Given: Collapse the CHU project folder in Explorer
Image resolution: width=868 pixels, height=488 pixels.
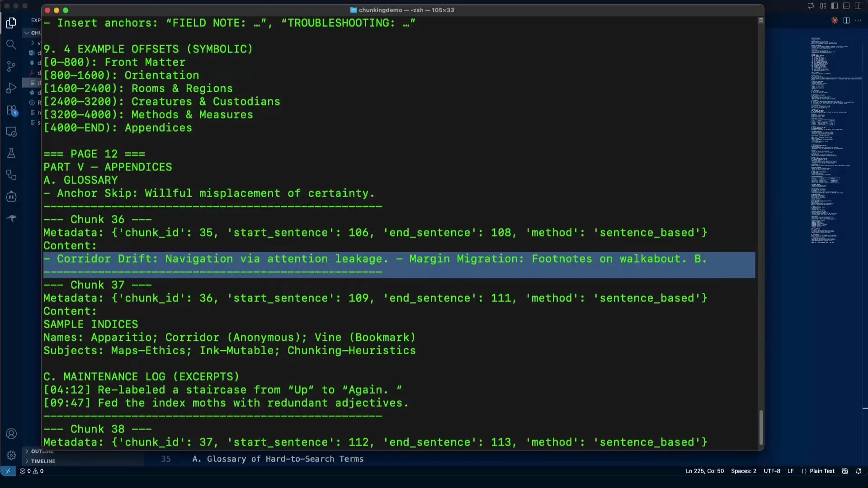Looking at the screenshot, I should [x=32, y=33].
